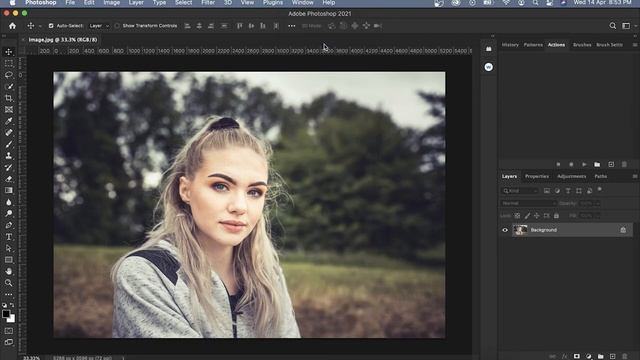Create a new action set folder
This screenshot has width=640, height=360.
tap(597, 164)
